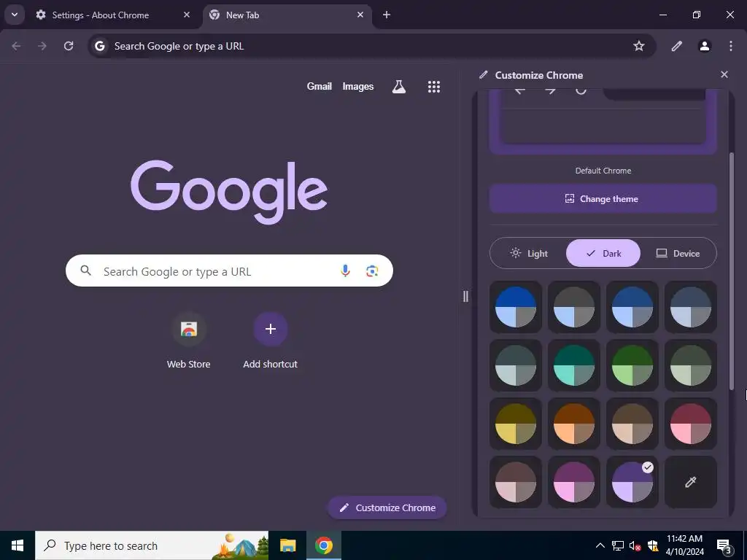Image resolution: width=747 pixels, height=560 pixels.
Task: Open the network status tray icon
Action: pyautogui.click(x=618, y=545)
